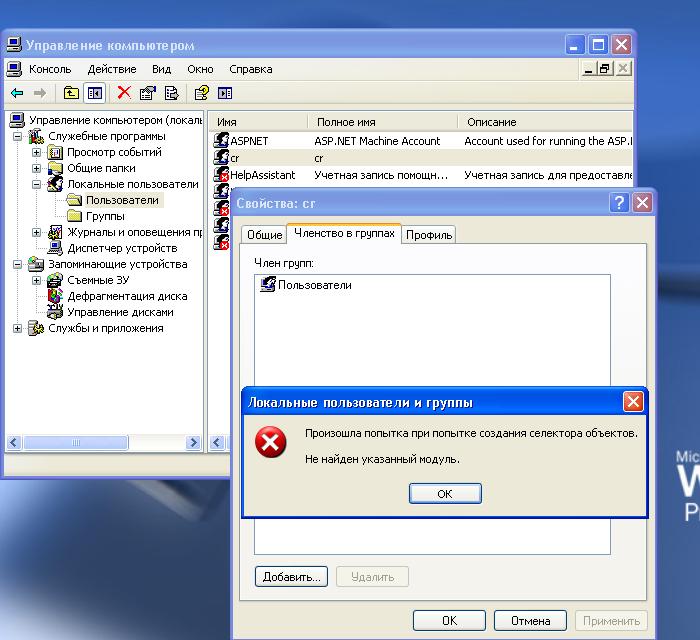Screen dimensions: 700x640
Task: Expand the Журналы и оповещения node
Action: pos(37,232)
